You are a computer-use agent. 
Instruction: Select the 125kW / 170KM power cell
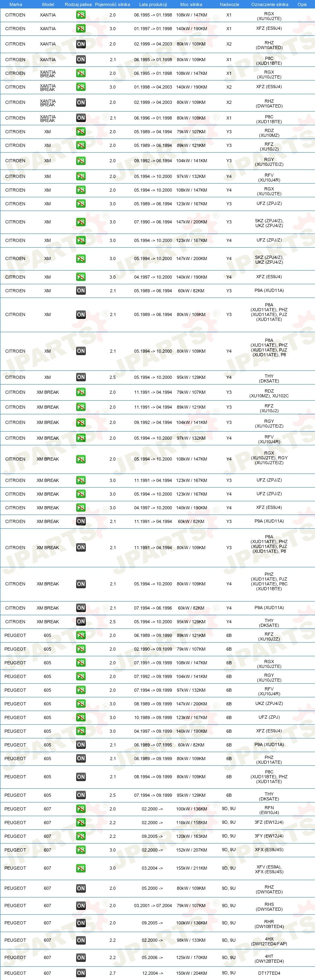point(192,957)
